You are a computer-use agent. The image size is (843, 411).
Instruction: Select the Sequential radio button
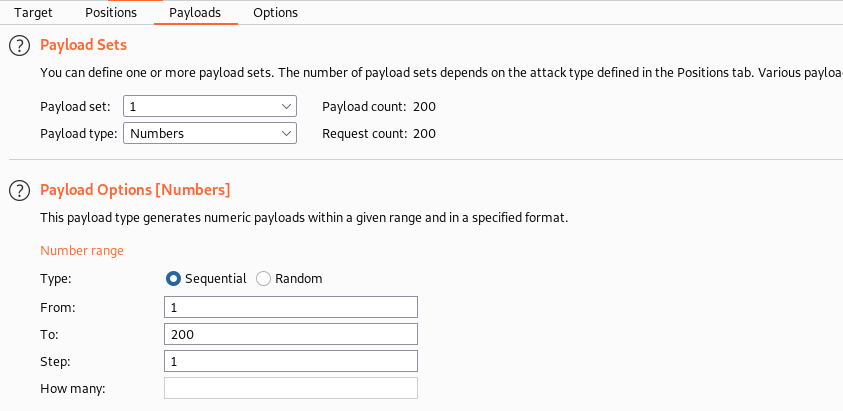pyautogui.click(x=174, y=279)
